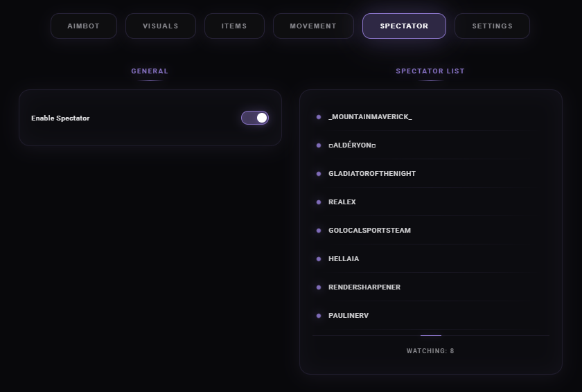Click the Watching: 8 counter
The height and width of the screenshot is (392, 582).
point(430,351)
